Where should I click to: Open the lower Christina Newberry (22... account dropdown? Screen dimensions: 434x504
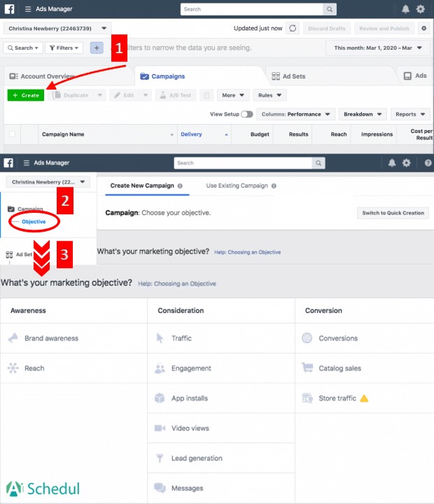click(x=48, y=182)
